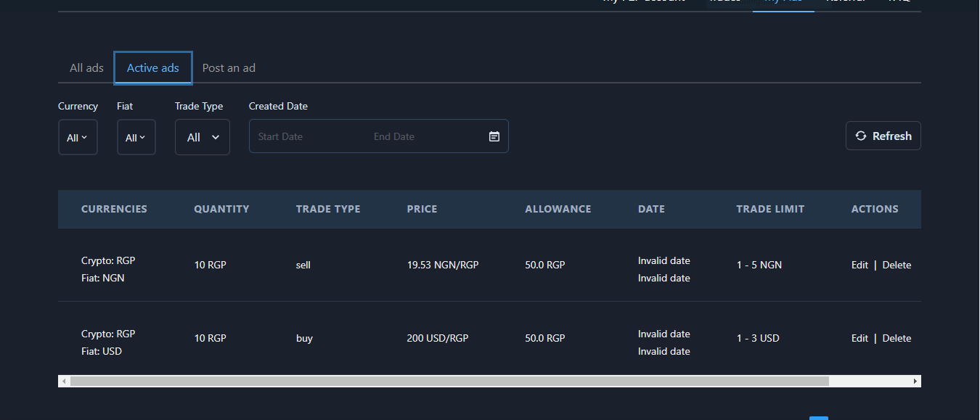Viewport: 980px width, 420px height.
Task: Click the End Date input field
Action: click(x=421, y=136)
